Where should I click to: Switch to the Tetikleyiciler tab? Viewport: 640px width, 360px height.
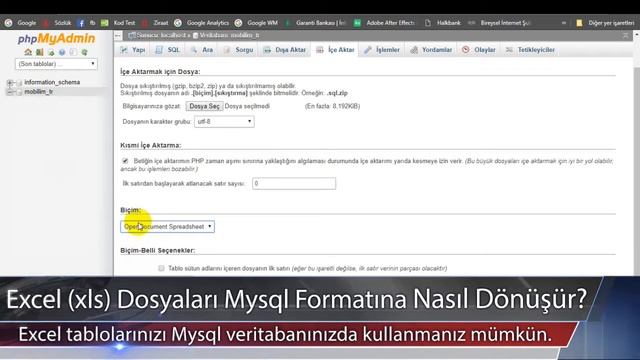coord(530,50)
